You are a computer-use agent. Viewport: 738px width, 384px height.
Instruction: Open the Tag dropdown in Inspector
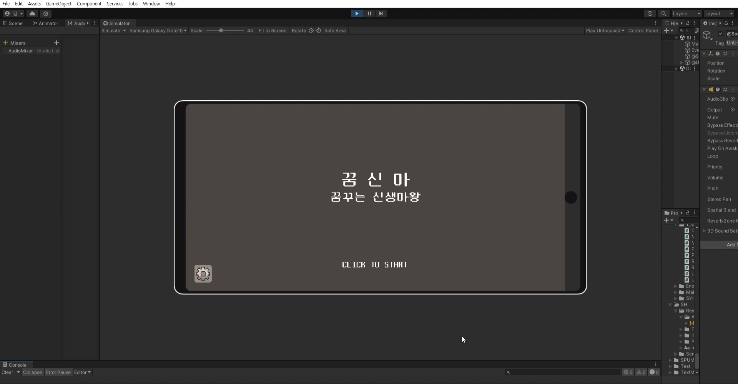(732, 43)
